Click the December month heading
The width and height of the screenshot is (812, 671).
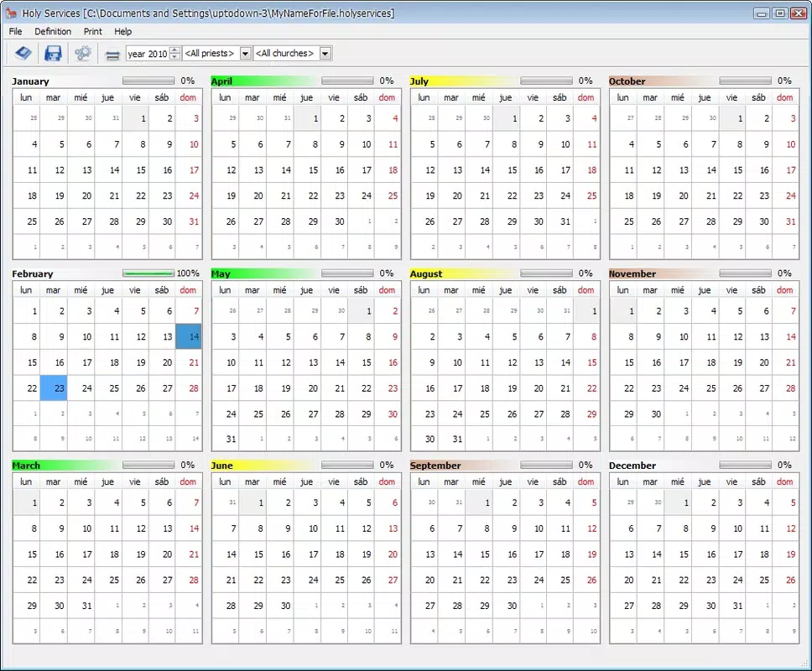pos(632,466)
